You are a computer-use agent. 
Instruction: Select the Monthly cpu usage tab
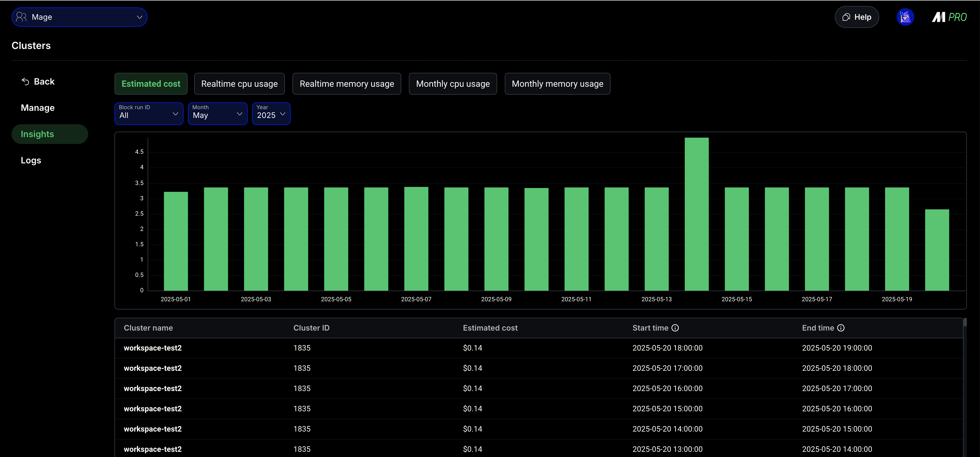pos(453,84)
